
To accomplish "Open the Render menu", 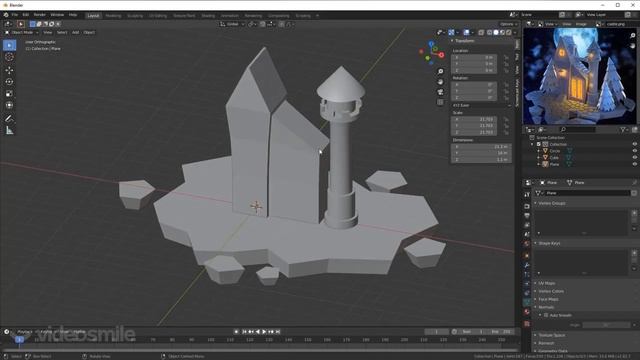I will pyautogui.click(x=40, y=15).
